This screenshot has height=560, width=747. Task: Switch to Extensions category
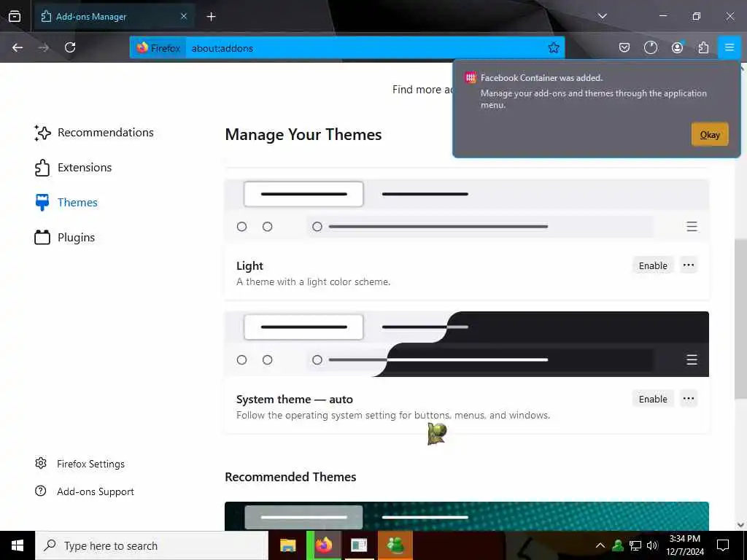tap(73, 168)
